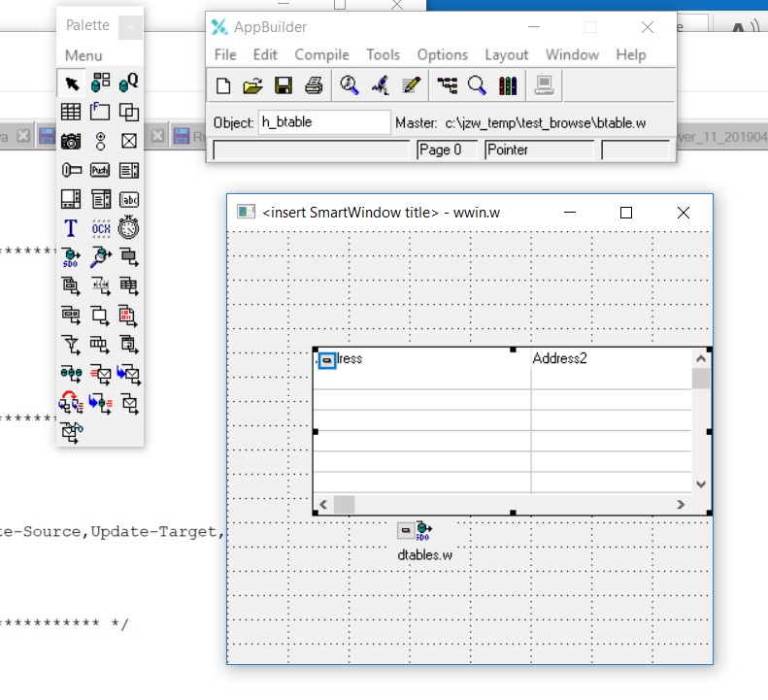Open Procedure Settings magnifier icon
The height and width of the screenshot is (700, 768).
tap(350, 85)
